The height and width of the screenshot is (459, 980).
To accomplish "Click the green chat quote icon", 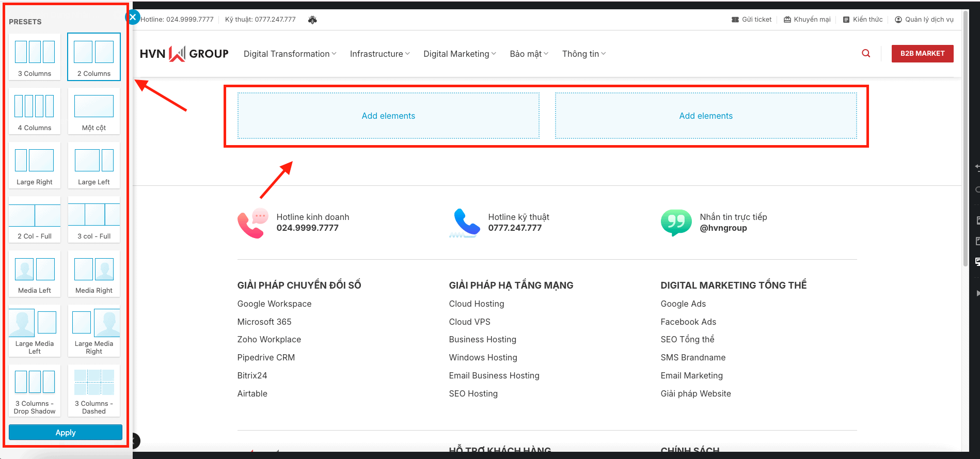I will (x=676, y=223).
